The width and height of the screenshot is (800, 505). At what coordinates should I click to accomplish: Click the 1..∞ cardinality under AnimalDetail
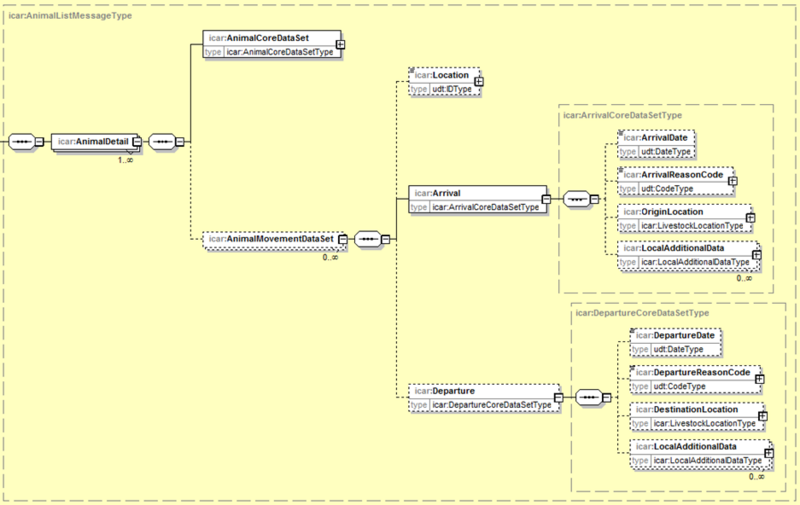pos(126,160)
